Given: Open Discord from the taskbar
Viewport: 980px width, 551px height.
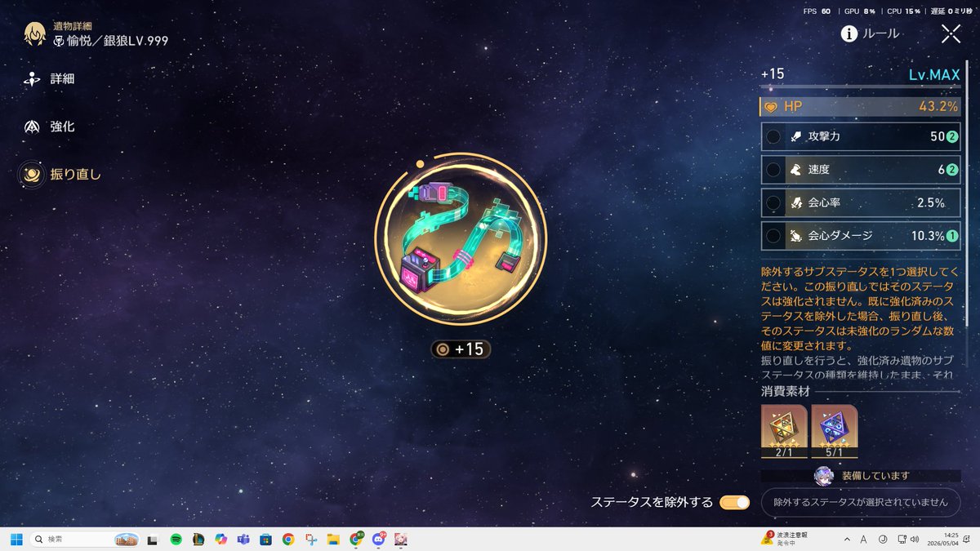Looking at the screenshot, I should [x=379, y=539].
